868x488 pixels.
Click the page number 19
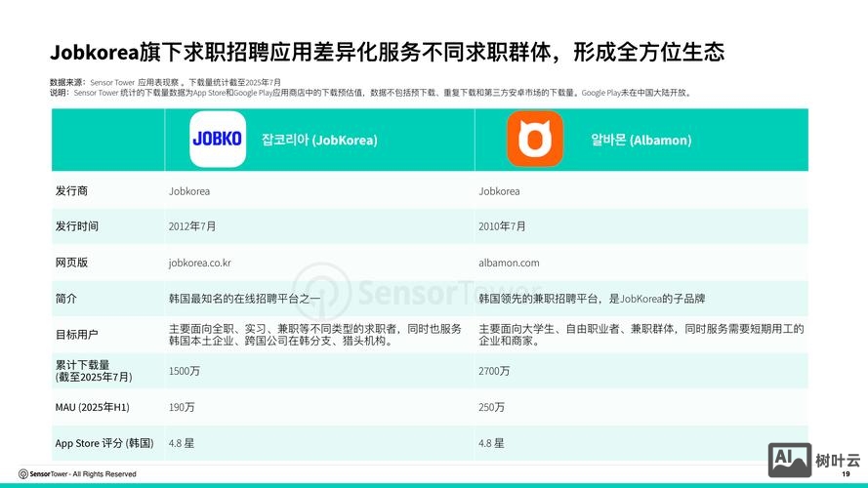(846, 474)
